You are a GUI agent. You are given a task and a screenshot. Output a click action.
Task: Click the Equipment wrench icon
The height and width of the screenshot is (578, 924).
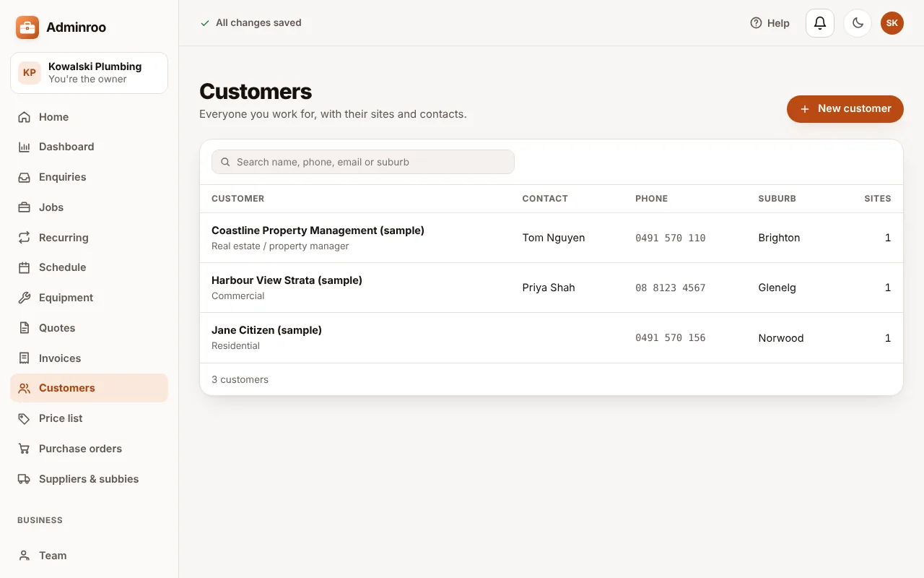[25, 298]
